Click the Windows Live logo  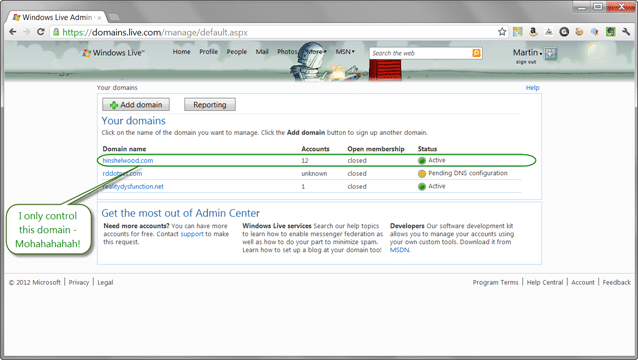coord(113,53)
